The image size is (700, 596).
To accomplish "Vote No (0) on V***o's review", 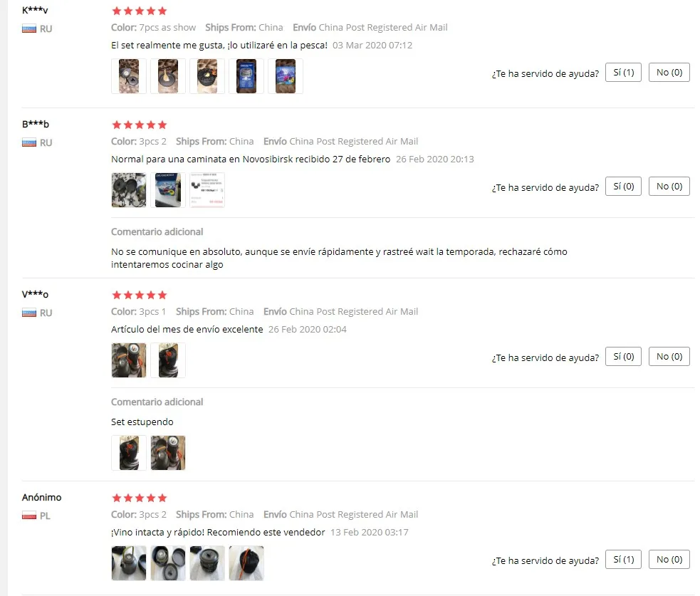I will tap(669, 357).
